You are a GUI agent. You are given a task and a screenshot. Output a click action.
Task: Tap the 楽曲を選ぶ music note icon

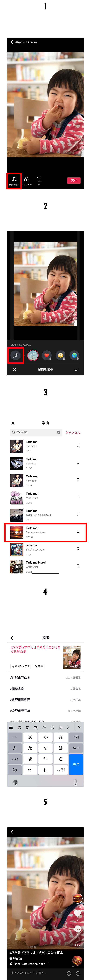pyautogui.click(x=14, y=179)
